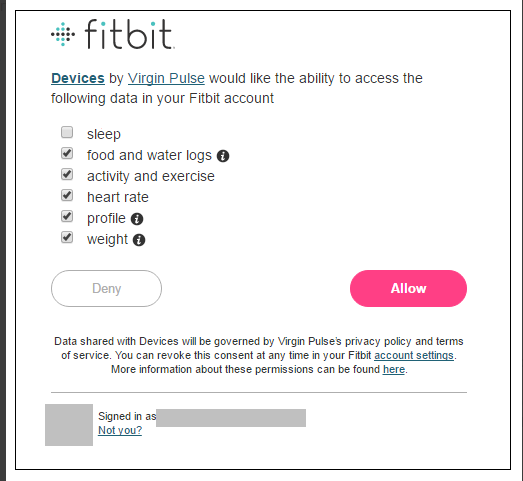Open the Devices link
Screen dimensions: 523x481
78,78
